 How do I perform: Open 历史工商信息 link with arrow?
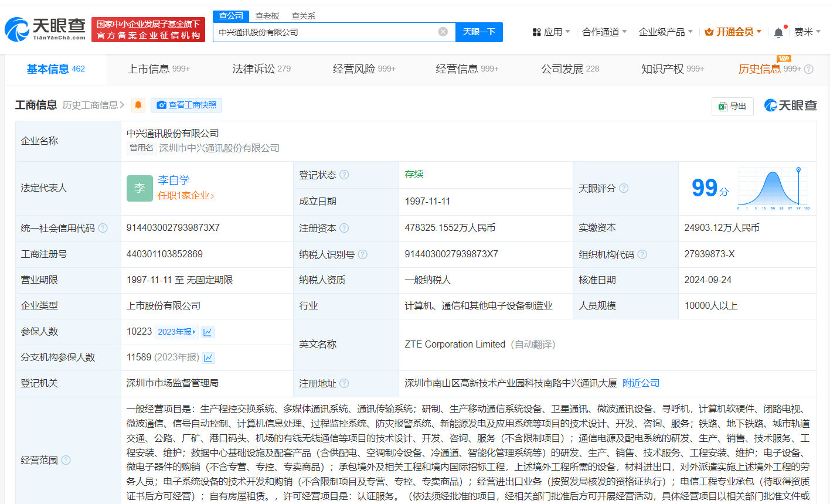93,105
